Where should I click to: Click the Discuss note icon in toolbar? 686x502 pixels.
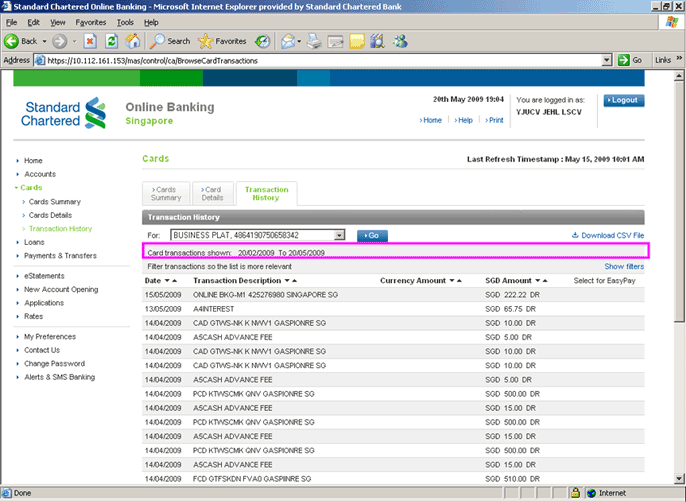click(x=357, y=41)
